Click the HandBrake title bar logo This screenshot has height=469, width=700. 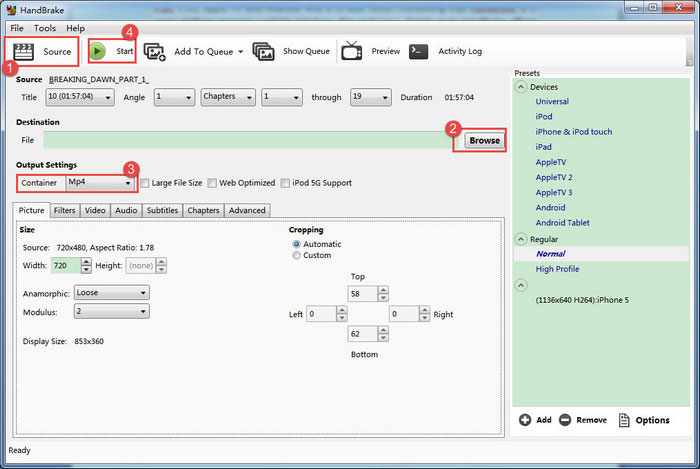click(x=12, y=10)
